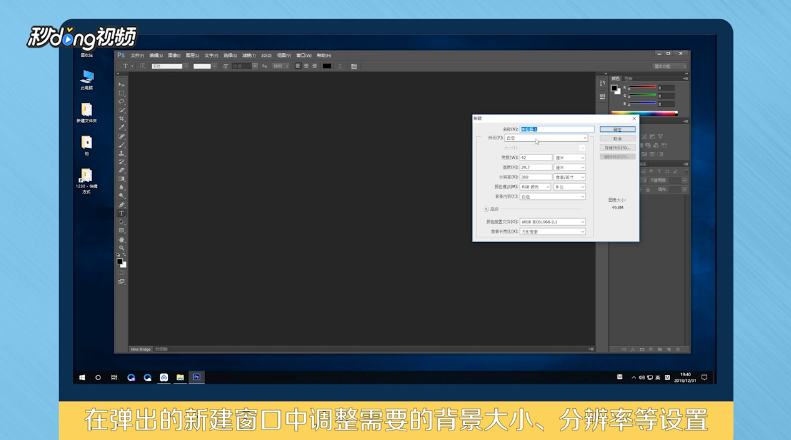Viewport: 791px width, 440px height.
Task: Click the Photoshop icon in the taskbar
Action: [x=196, y=377]
